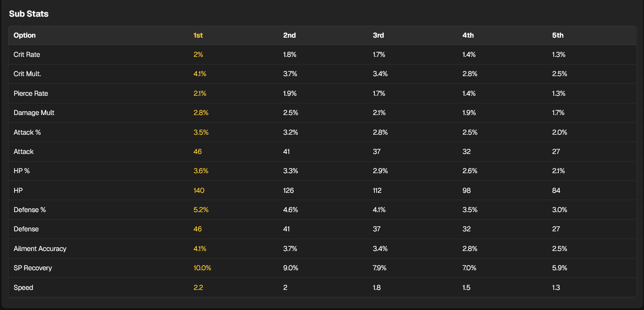Select the "HP %" row label
The image size is (644, 310).
pyautogui.click(x=22, y=171)
